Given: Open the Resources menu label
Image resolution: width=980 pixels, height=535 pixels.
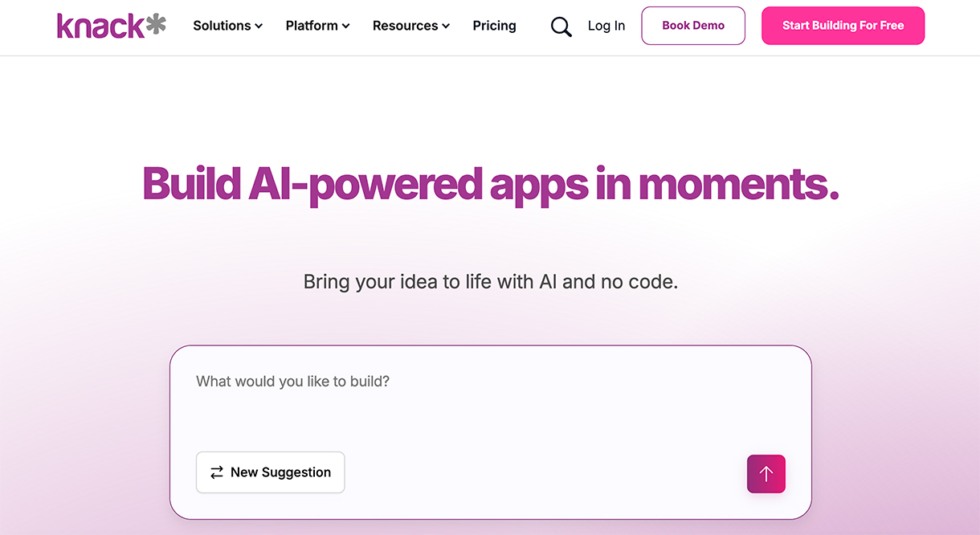Looking at the screenshot, I should [x=405, y=26].
